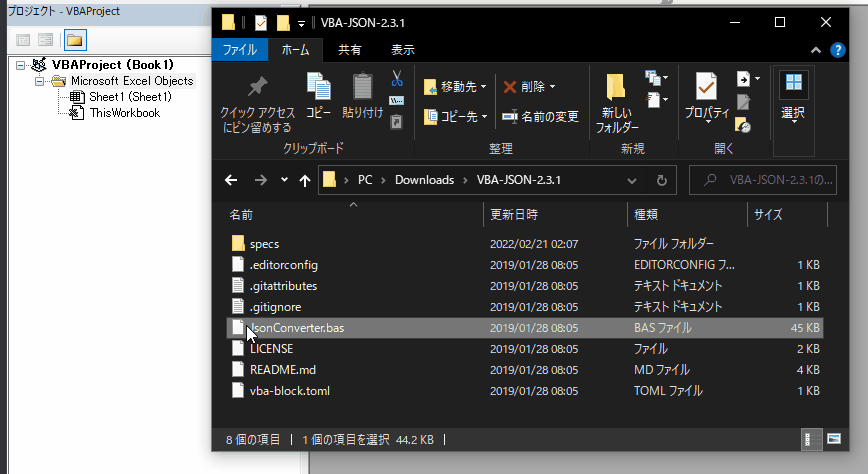Screen dimensions: 868x474
Task: Open Properties from the ribbon
Action: 707,97
